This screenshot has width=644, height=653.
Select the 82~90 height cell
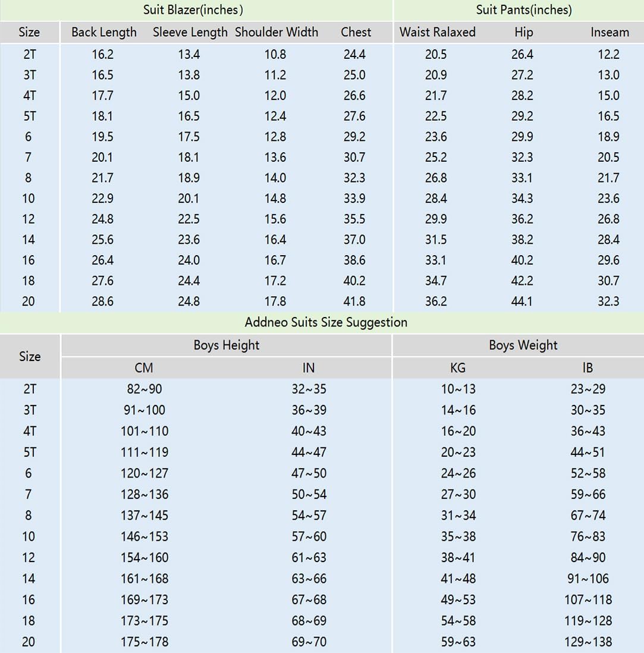(x=144, y=389)
